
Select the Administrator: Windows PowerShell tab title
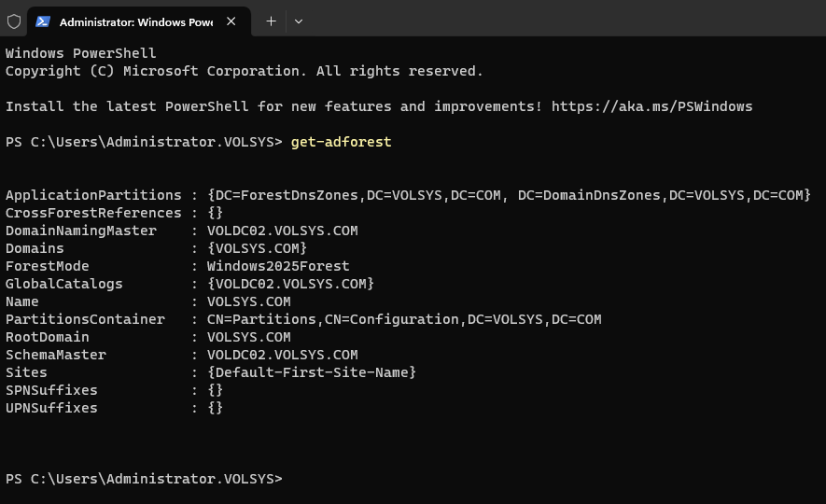135,21
